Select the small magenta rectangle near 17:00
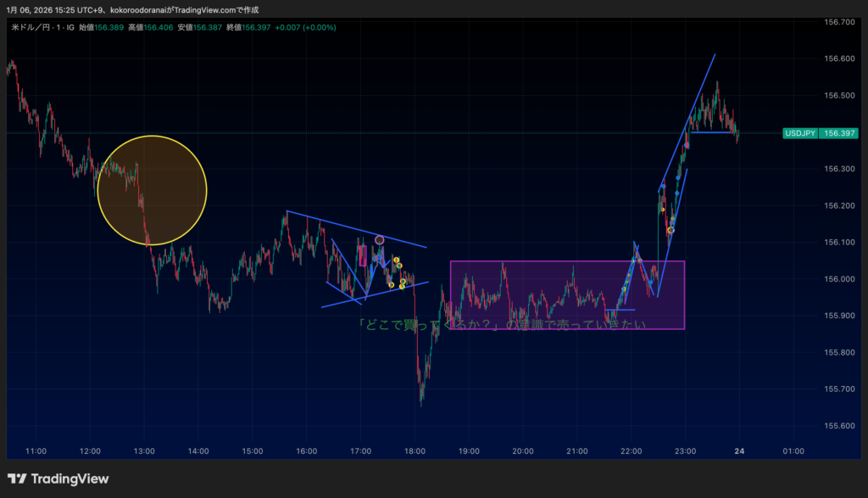The height and width of the screenshot is (498, 868). [363, 255]
